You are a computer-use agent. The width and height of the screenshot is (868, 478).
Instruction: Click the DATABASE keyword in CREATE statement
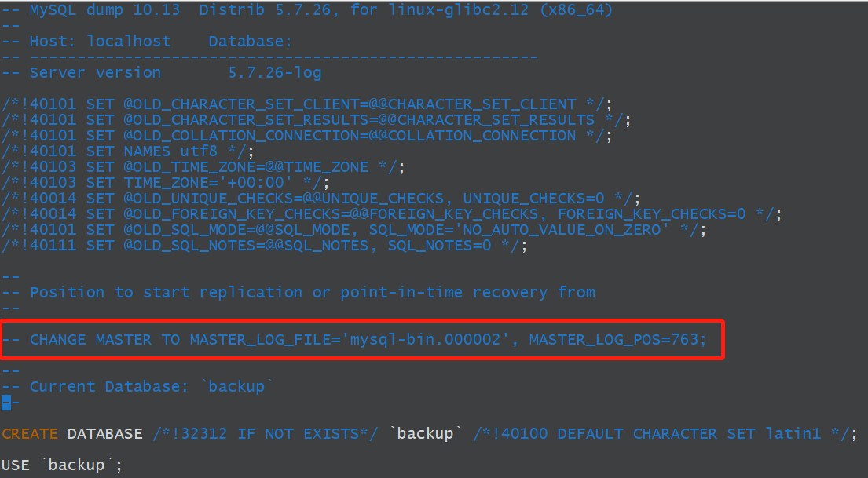105,433
